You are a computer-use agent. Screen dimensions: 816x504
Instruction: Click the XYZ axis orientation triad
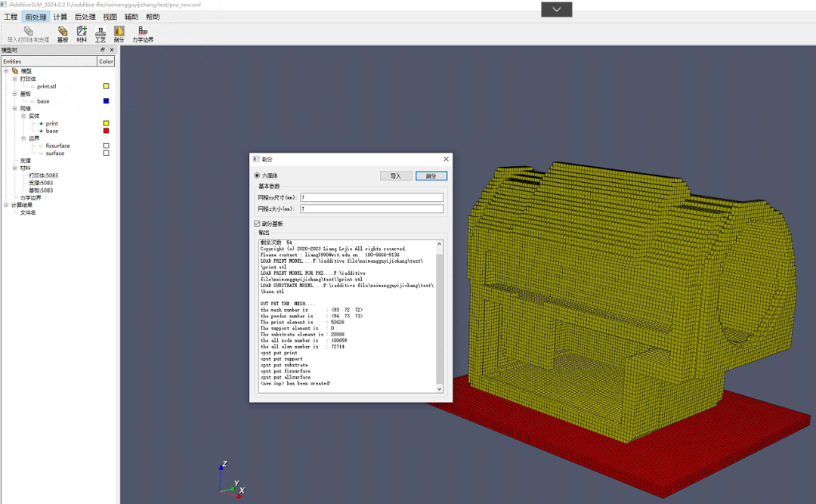(x=232, y=479)
